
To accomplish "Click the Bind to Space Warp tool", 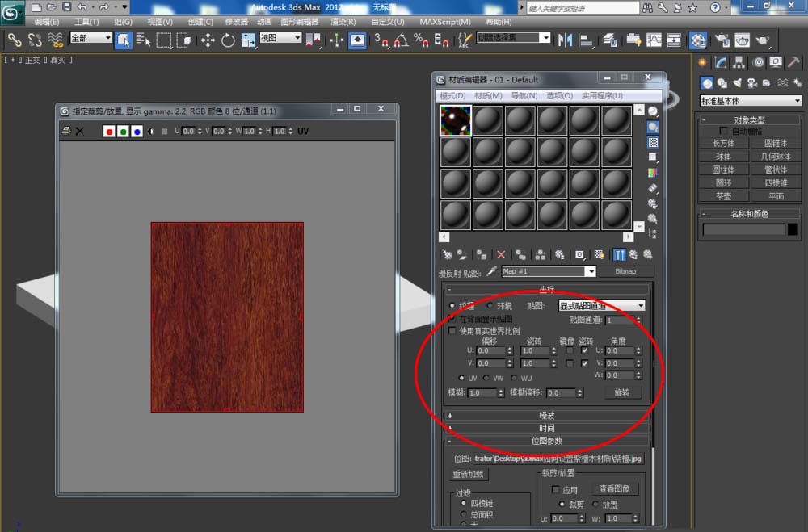I will click(x=55, y=40).
